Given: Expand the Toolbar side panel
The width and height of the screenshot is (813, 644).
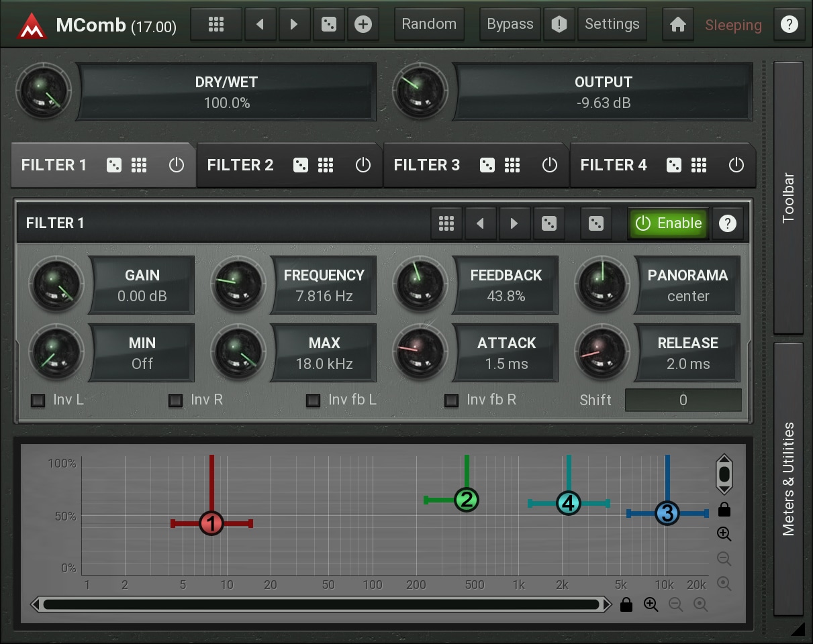Looking at the screenshot, I should [788, 198].
